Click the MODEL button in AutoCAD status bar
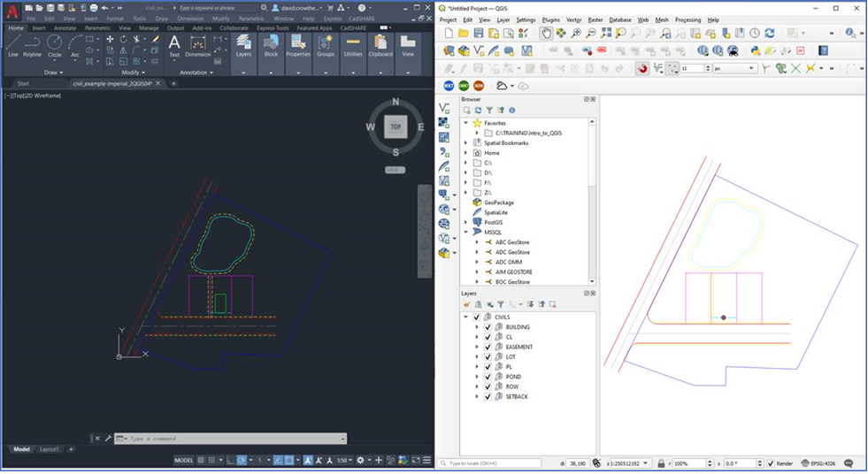Viewport: 868px width, 474px height. pyautogui.click(x=184, y=460)
